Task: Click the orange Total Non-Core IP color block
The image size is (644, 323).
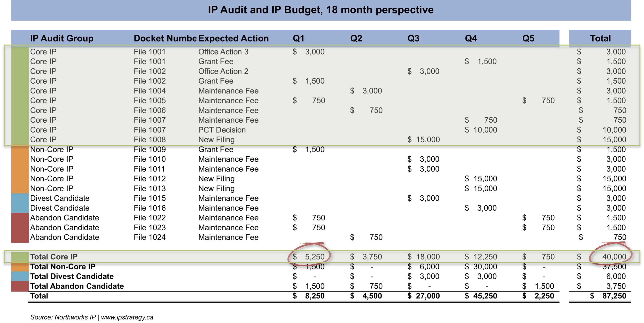Action: [x=20, y=267]
